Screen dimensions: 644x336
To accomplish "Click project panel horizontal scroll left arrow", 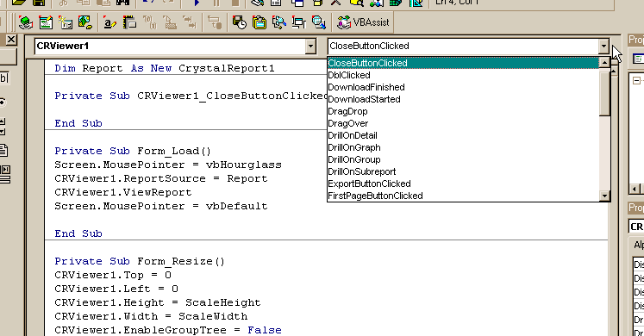I will [x=635, y=189].
